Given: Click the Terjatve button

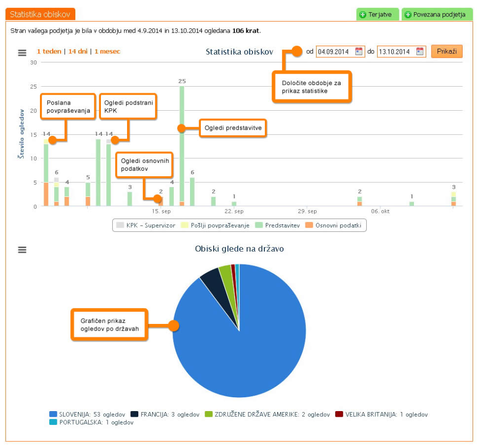Looking at the screenshot, I should coord(377,14).
